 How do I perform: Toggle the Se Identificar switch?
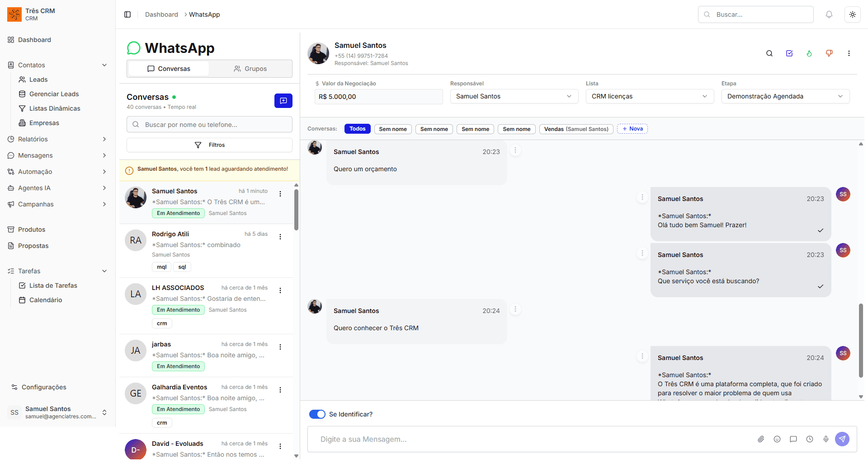[x=317, y=414]
